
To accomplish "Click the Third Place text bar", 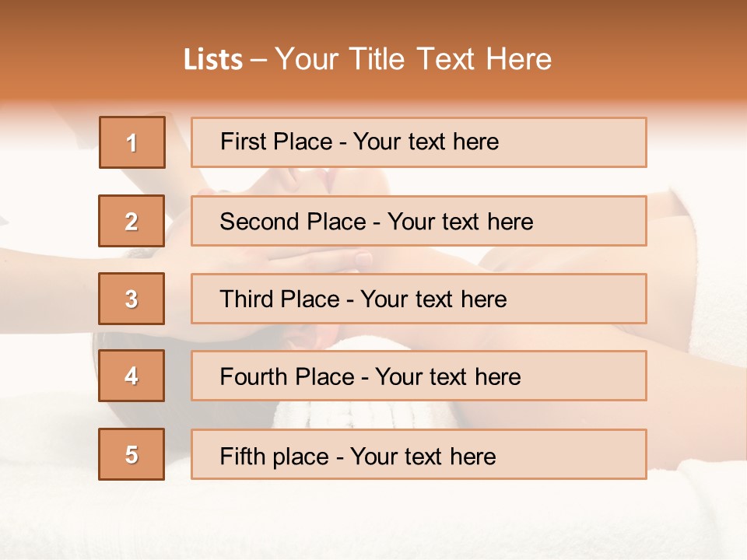I will click(419, 299).
